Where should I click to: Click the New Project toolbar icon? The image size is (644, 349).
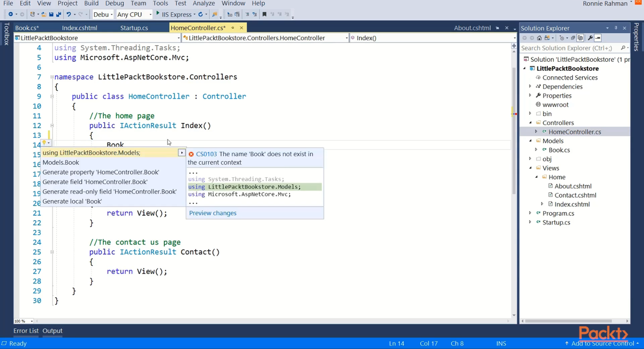[33, 14]
